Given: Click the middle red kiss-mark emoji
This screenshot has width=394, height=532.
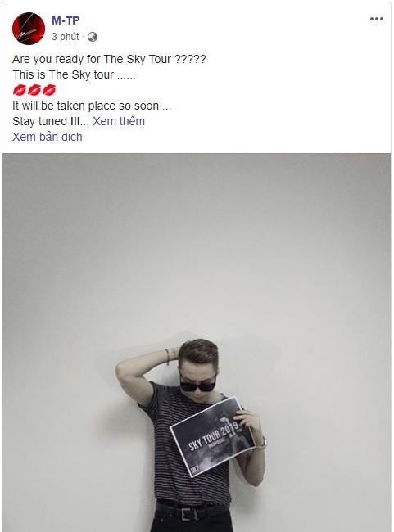Looking at the screenshot, I should 34,90.
